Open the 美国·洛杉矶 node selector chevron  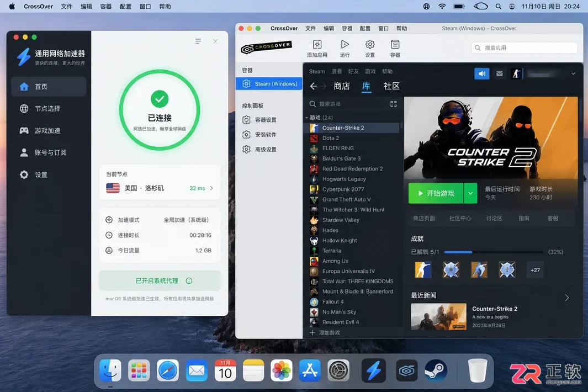point(211,188)
